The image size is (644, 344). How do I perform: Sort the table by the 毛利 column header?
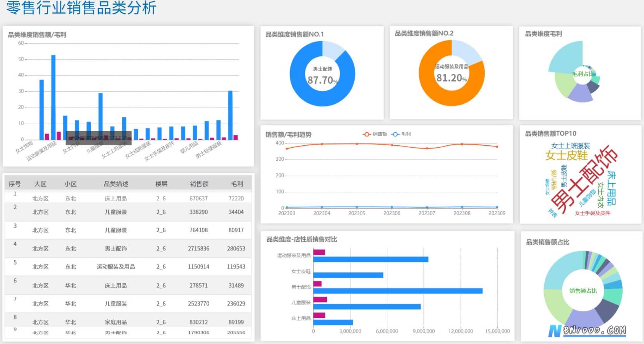click(237, 184)
